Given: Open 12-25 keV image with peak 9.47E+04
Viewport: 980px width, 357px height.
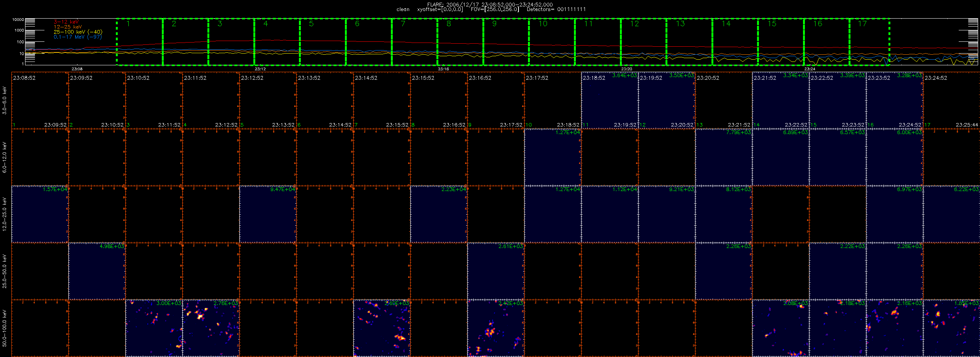Looking at the screenshot, I should click(x=268, y=214).
